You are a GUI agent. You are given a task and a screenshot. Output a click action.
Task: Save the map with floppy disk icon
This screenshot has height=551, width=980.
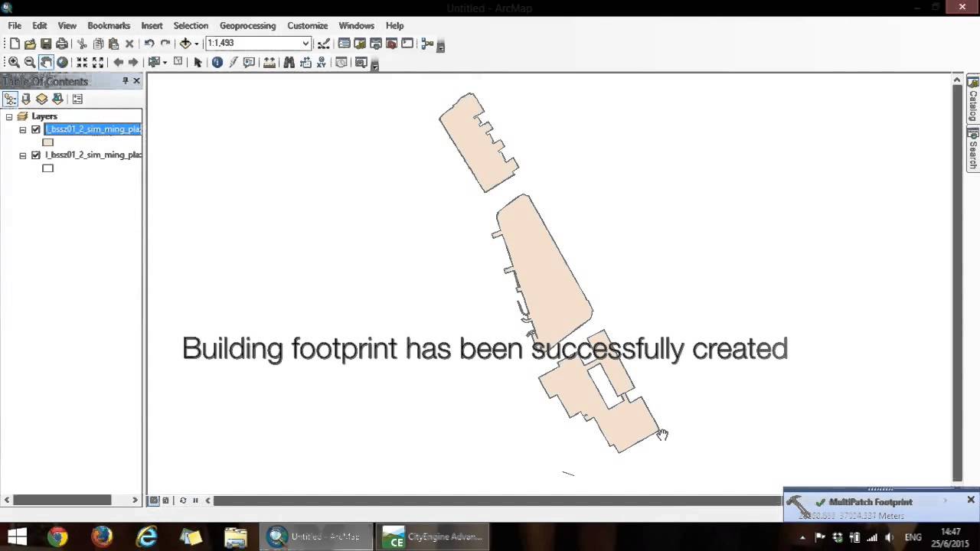point(46,44)
